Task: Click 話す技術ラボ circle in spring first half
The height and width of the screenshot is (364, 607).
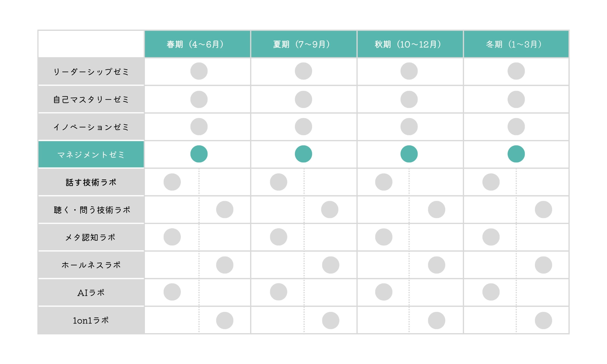Action: pyautogui.click(x=172, y=182)
